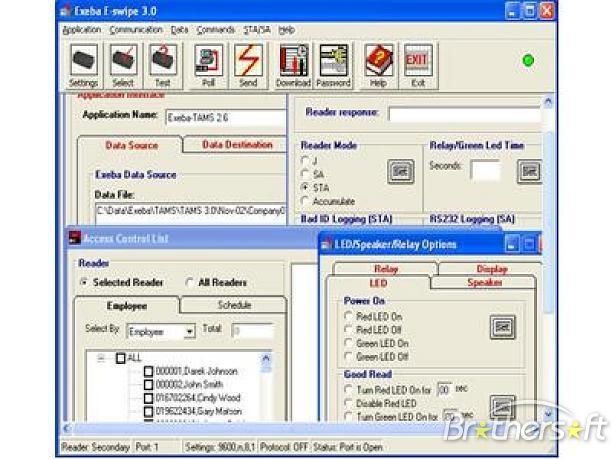
Task: Click the Seconds input field
Action: tap(485, 171)
